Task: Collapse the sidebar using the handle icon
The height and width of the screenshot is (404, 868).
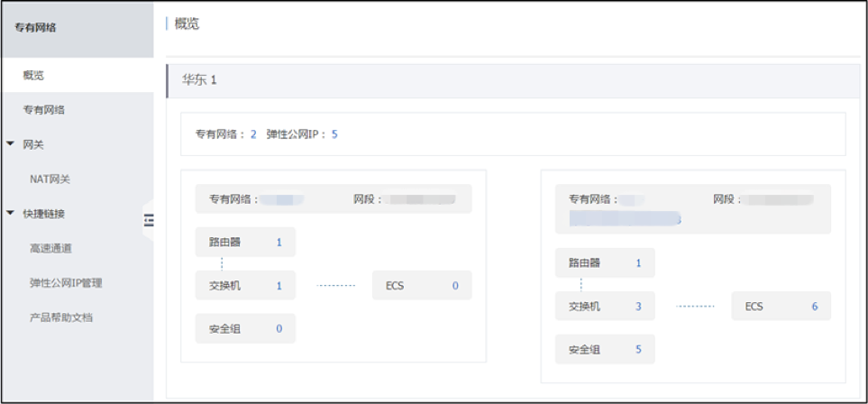Action: 149,220
